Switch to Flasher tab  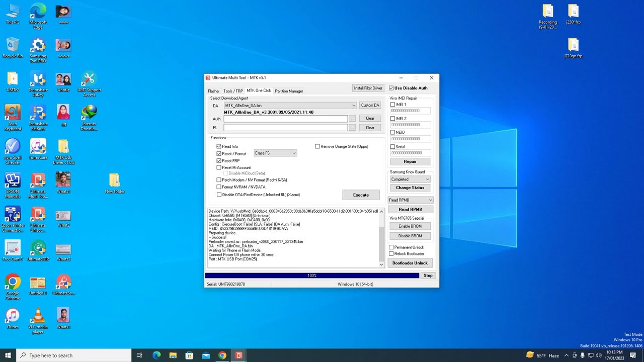coord(214,91)
